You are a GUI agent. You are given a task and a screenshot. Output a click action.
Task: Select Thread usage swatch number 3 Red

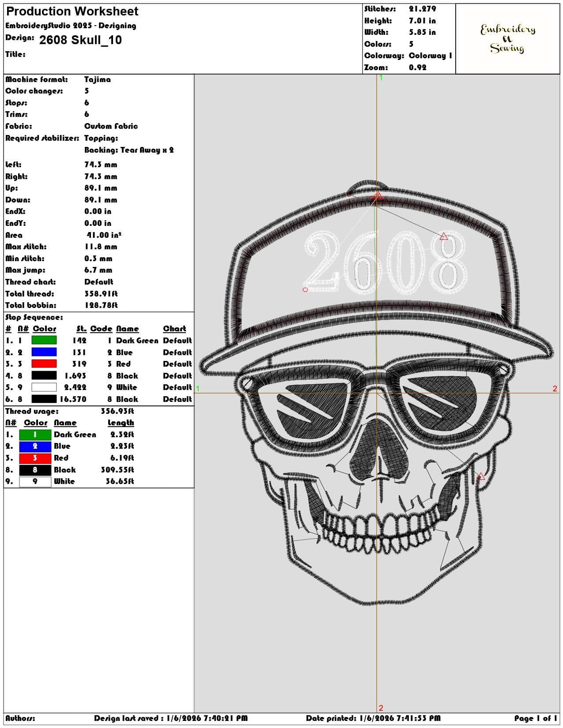[35, 458]
